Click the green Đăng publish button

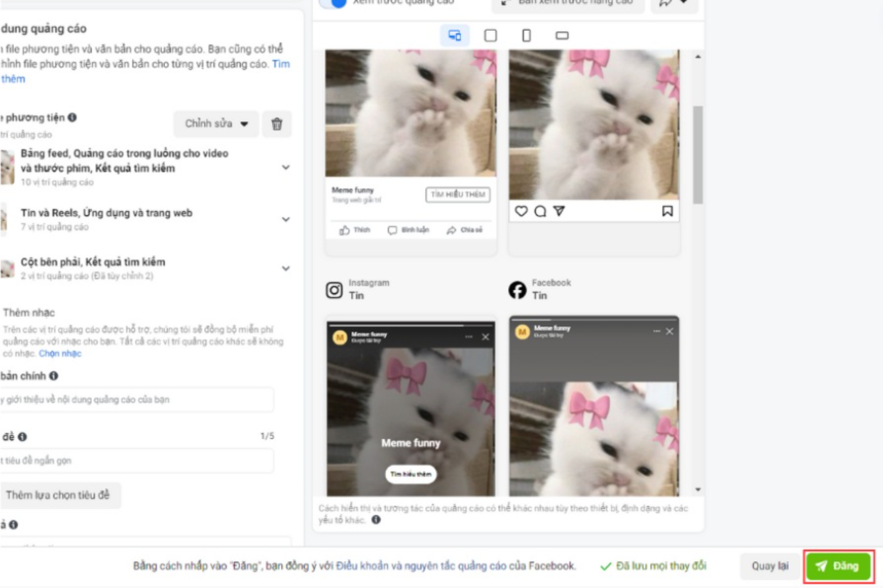pos(838,566)
